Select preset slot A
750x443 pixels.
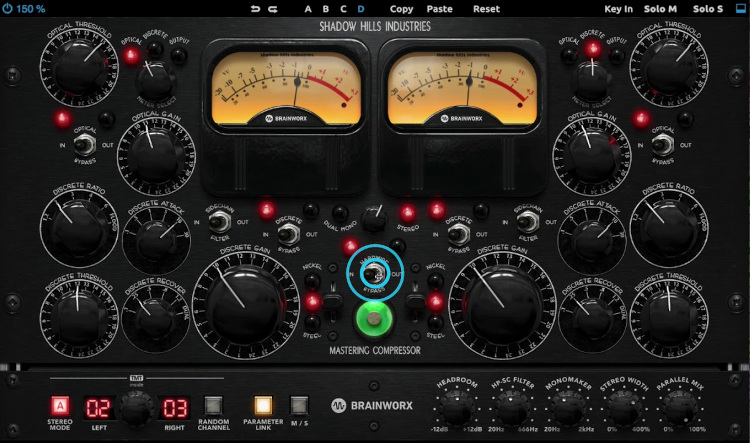308,9
